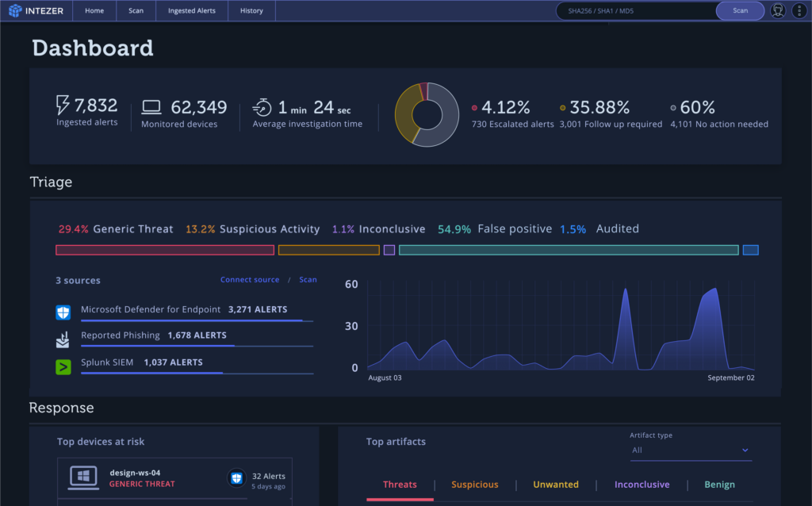The image size is (812, 506).
Task: Click the teal False positive bar
Action: pyautogui.click(x=569, y=250)
